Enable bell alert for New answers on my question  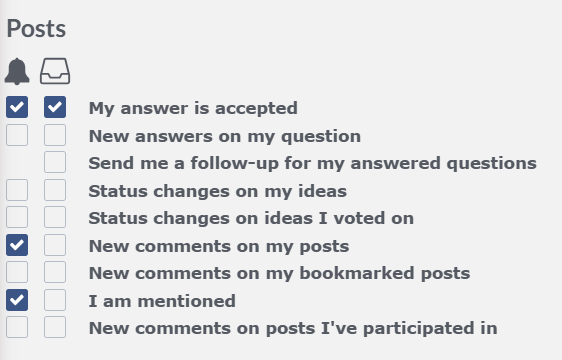pyautogui.click(x=17, y=135)
